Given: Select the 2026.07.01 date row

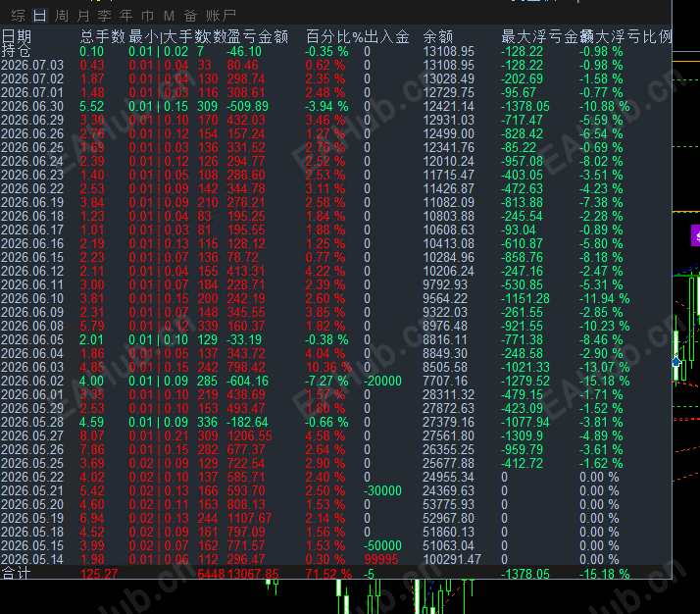Looking at the screenshot, I should point(32,93).
